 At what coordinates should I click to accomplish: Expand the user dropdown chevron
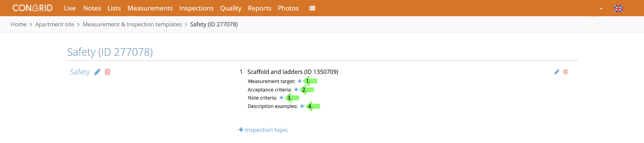tap(601, 8)
